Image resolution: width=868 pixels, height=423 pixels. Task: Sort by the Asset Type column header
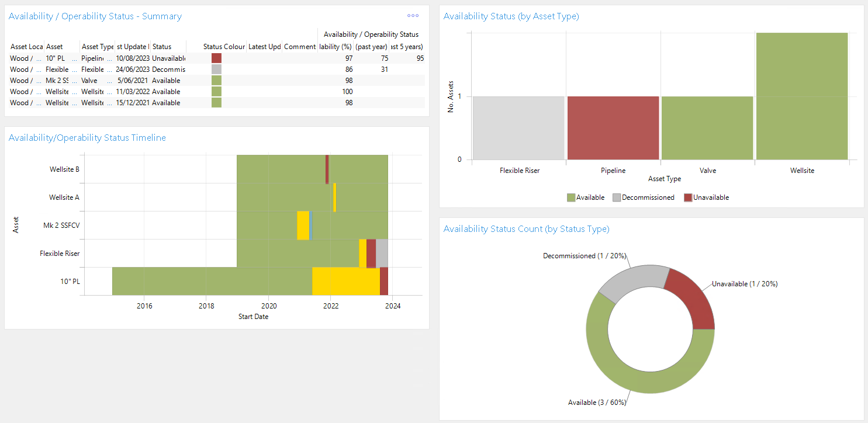[97, 47]
